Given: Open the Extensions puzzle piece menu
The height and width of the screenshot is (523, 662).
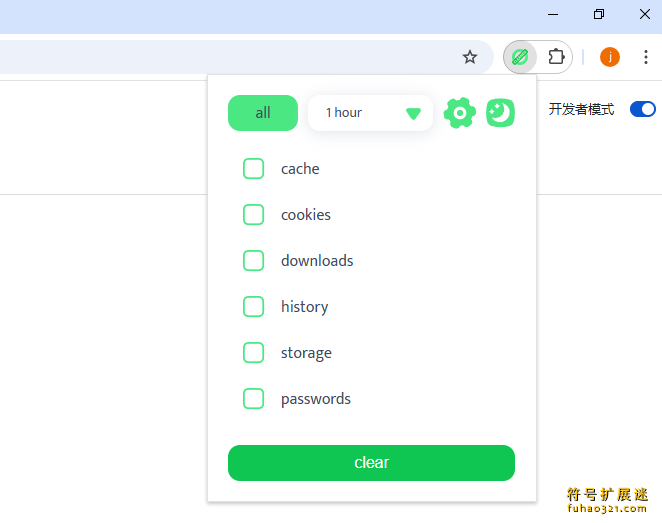Looking at the screenshot, I should pos(556,57).
